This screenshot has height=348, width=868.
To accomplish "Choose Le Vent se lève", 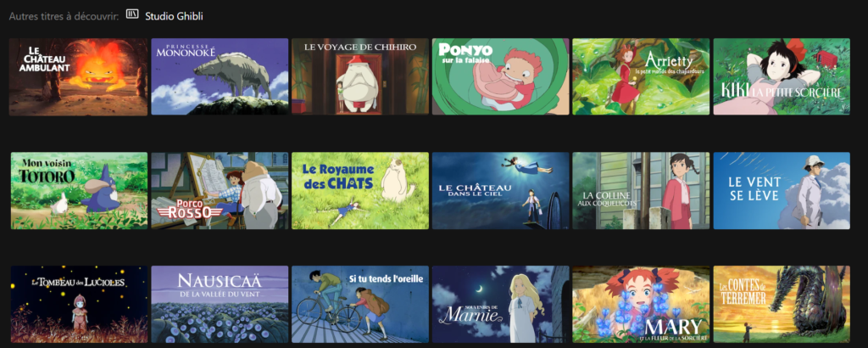I will point(782,191).
